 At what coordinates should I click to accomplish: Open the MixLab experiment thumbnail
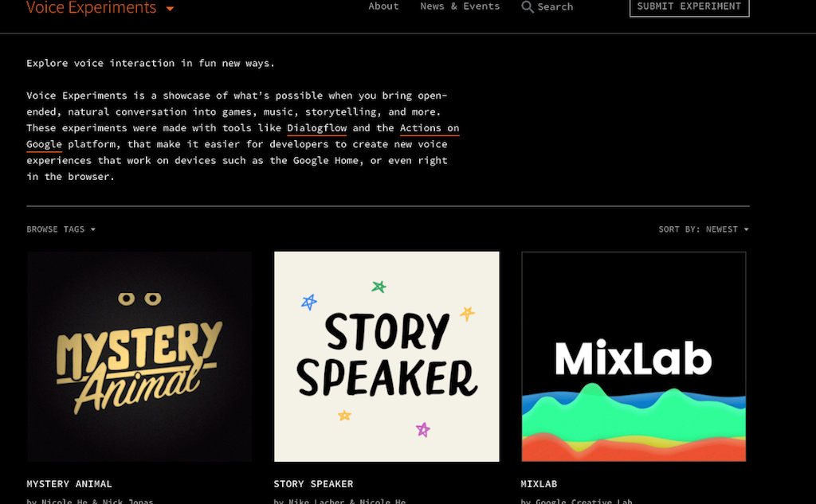pos(634,357)
